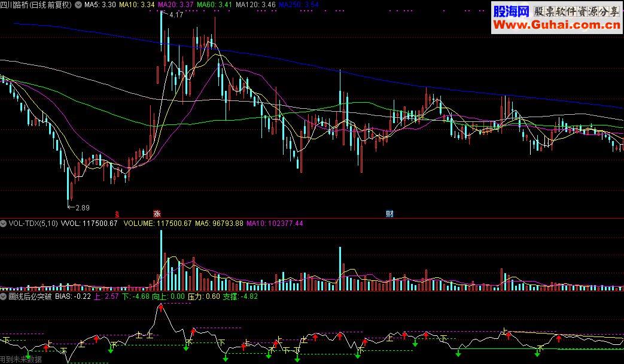Click the volume MA10: 102377.44 label
The width and height of the screenshot is (624, 364).
point(275,224)
